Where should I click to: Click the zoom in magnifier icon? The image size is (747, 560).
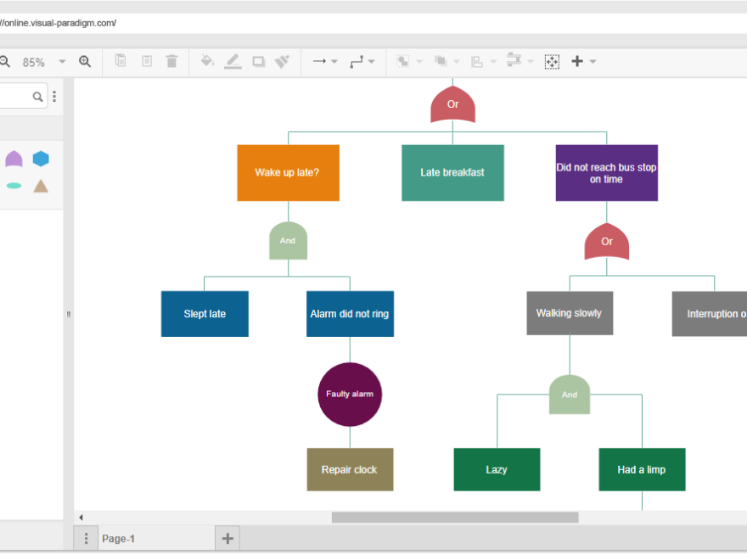pyautogui.click(x=86, y=61)
